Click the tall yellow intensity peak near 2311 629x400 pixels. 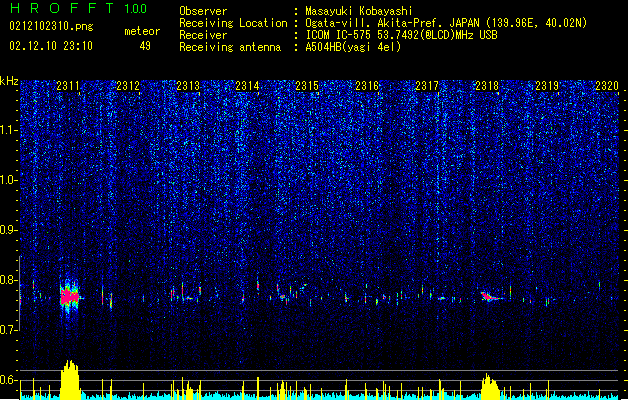(70, 379)
